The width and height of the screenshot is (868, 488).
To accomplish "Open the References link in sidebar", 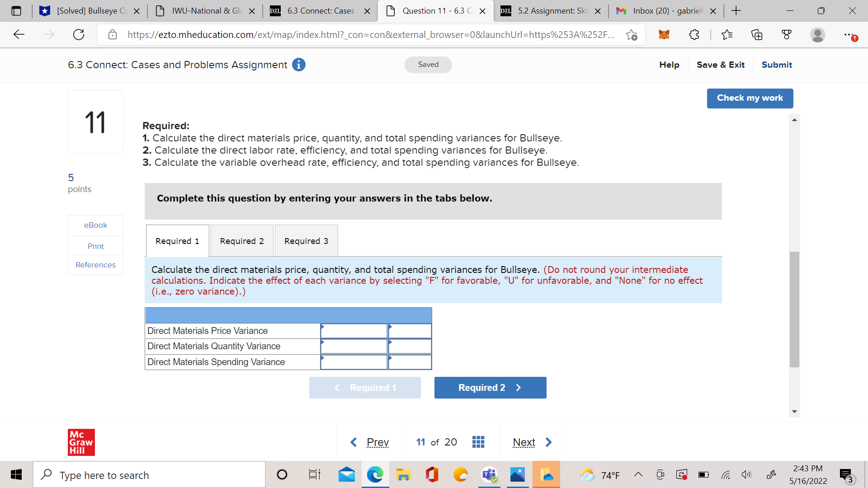I will pos(95,265).
